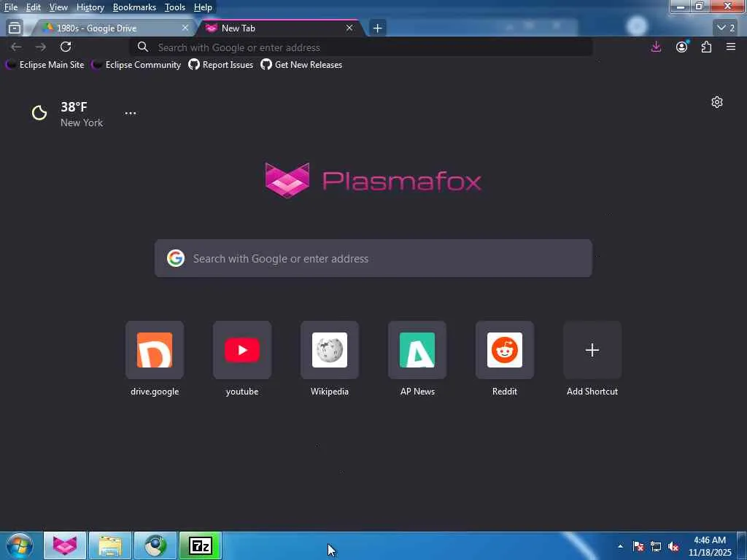Open the extensions puzzle icon
Image resolution: width=747 pixels, height=560 pixels.
click(x=706, y=47)
